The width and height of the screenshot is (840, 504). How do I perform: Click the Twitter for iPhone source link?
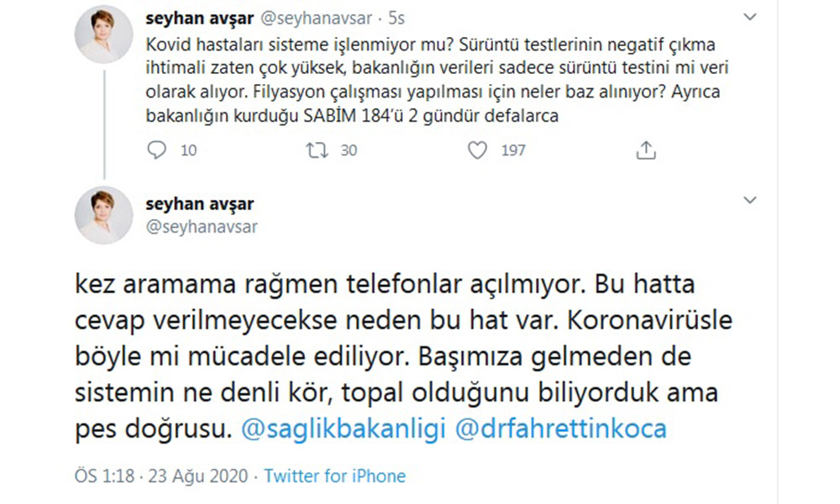click(x=335, y=476)
